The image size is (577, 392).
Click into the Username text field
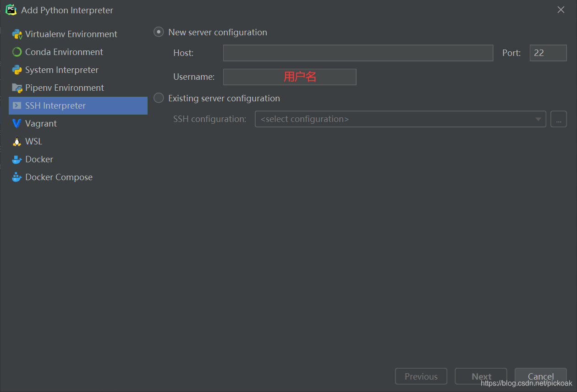(290, 77)
